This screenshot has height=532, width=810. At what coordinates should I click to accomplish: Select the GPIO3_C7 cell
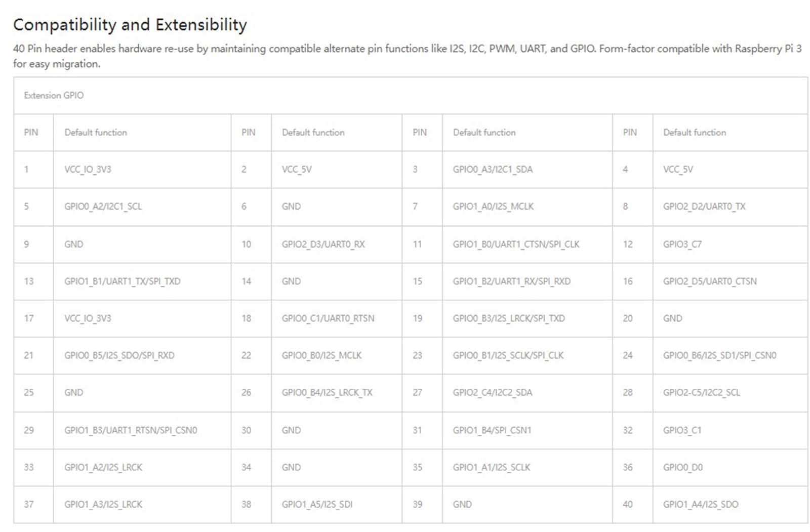tap(682, 244)
